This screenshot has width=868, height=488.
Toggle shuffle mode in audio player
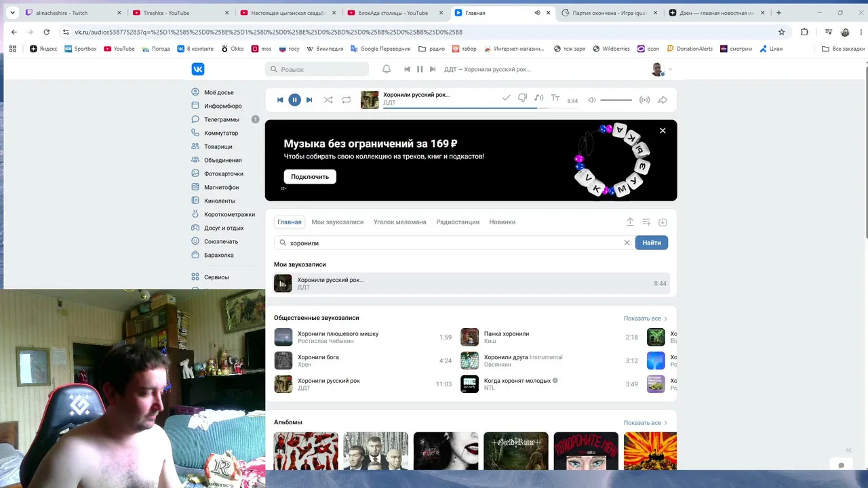[x=328, y=100]
